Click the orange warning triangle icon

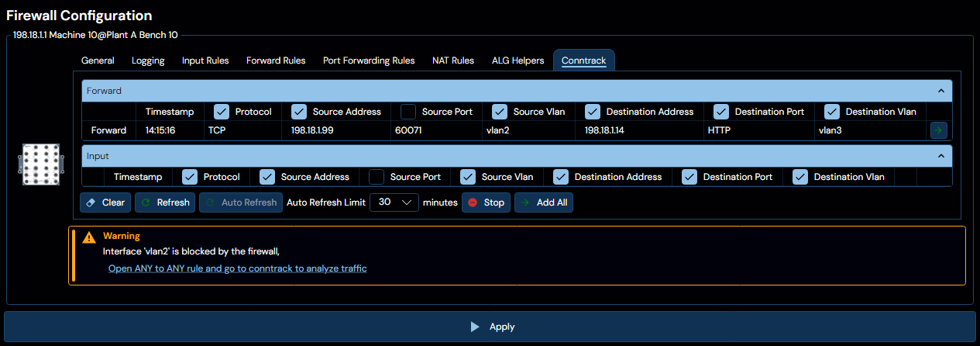90,237
